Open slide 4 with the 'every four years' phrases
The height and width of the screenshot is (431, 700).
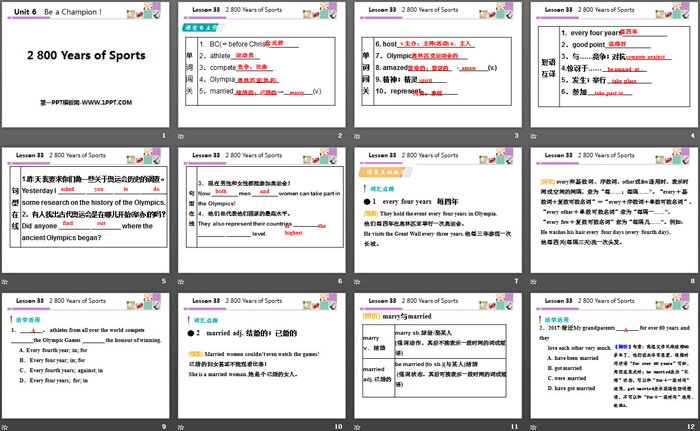pyautogui.click(x=612, y=65)
